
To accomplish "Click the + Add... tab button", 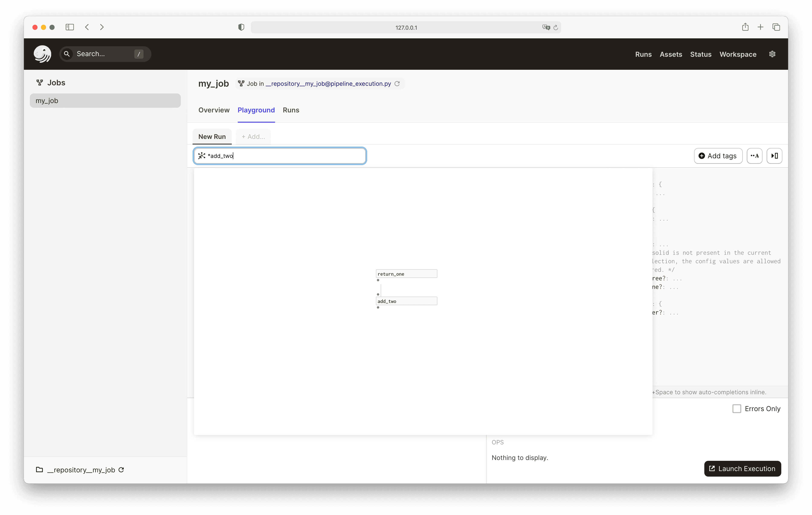I will click(253, 137).
